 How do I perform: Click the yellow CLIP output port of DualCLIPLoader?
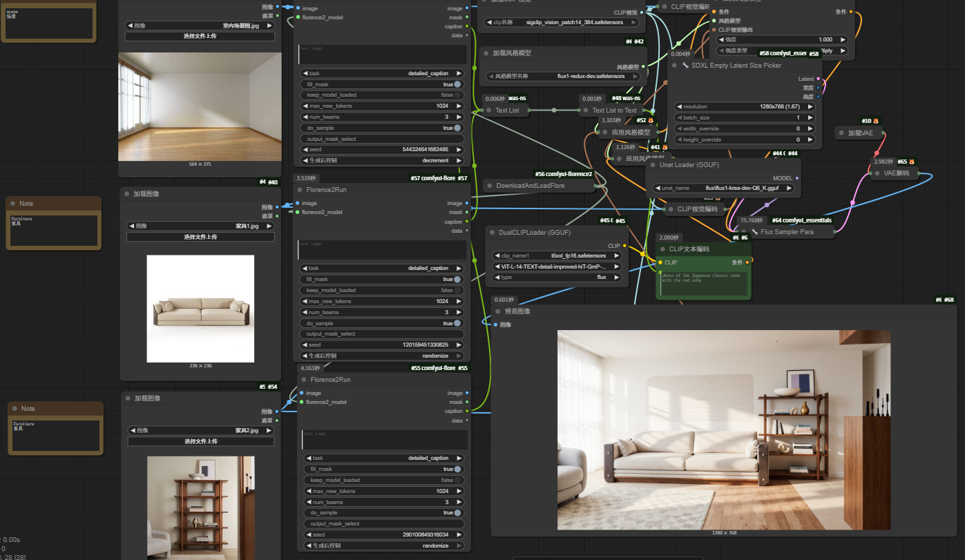tap(624, 246)
